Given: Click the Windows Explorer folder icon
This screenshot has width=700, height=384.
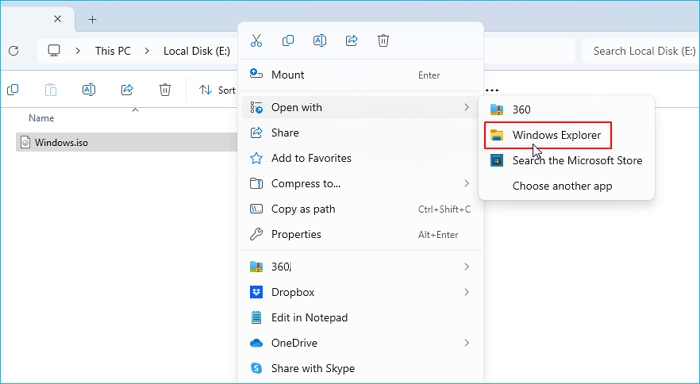Looking at the screenshot, I should [496, 135].
